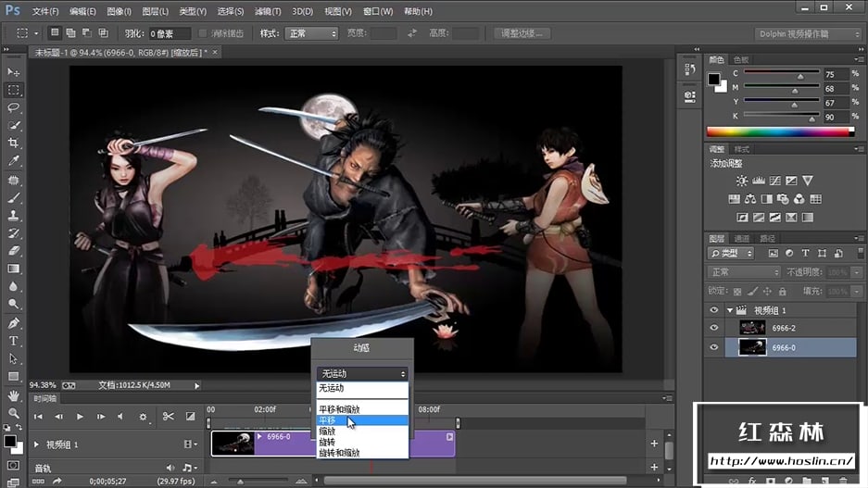The height and width of the screenshot is (488, 868).
Task: Go to first frame of timeline
Action: tap(38, 417)
